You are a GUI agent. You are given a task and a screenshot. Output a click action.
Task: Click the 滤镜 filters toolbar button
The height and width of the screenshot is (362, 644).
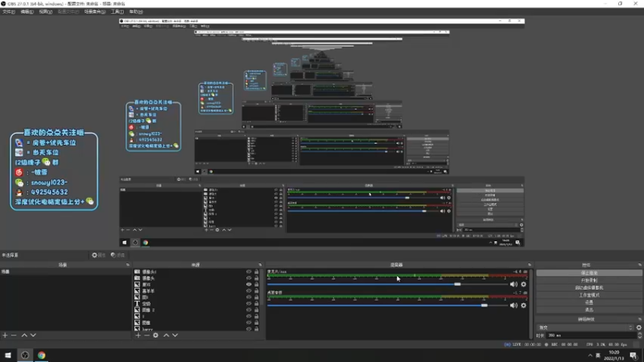118,255
